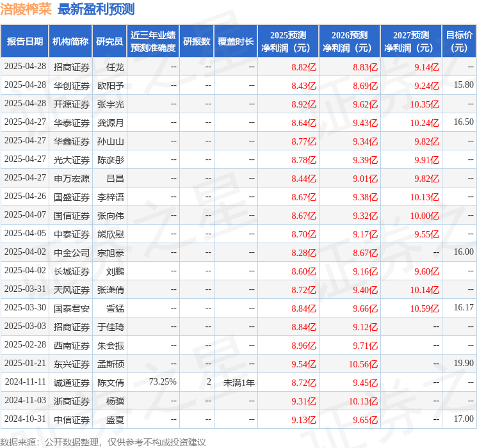Select the 中泰证券 institution cell
The height and width of the screenshot is (448, 477).
click(72, 234)
